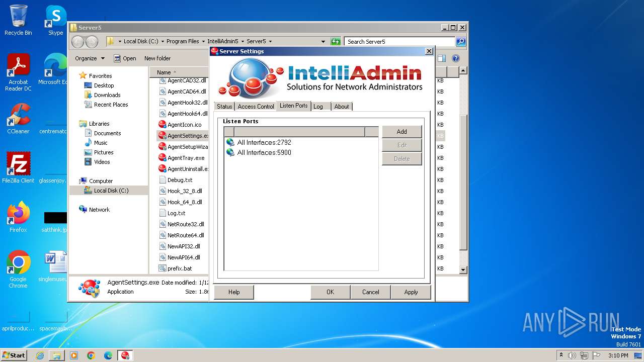
Task: Select the Log.txt file
Action: (176, 213)
